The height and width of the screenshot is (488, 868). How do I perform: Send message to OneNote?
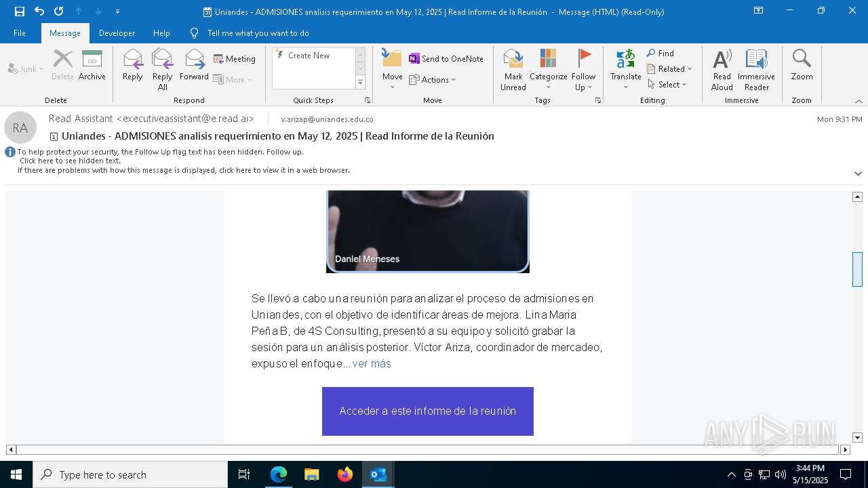pyautogui.click(x=446, y=59)
